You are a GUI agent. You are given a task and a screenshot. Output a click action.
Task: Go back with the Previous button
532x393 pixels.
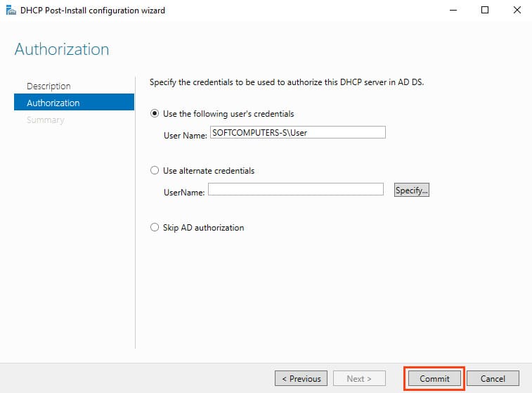coord(301,378)
